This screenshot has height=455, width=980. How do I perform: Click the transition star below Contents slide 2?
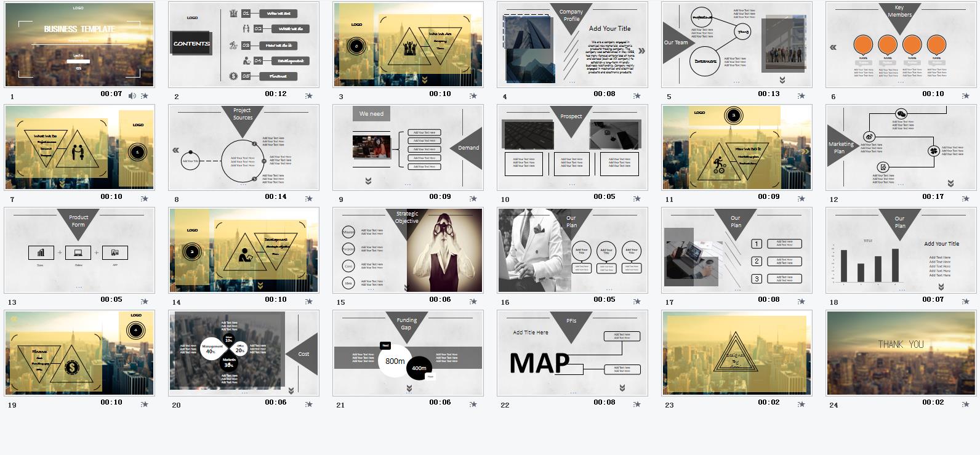click(309, 95)
